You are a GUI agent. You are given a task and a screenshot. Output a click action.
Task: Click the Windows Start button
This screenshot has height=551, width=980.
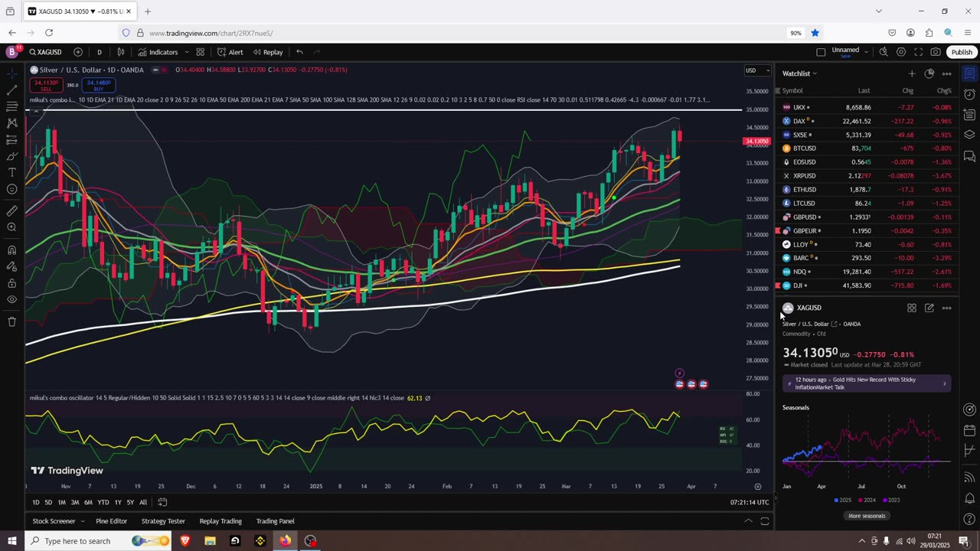point(12,541)
